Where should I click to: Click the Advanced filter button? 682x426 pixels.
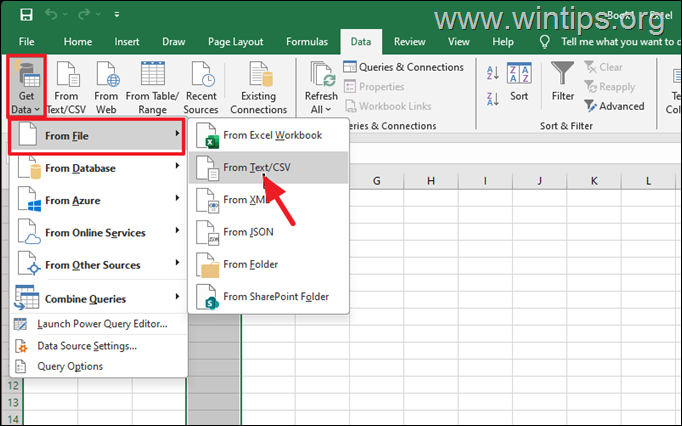click(611, 106)
